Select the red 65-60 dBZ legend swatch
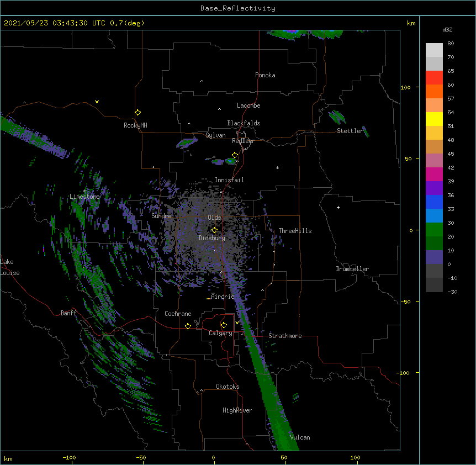The image size is (476, 465). tap(434, 77)
